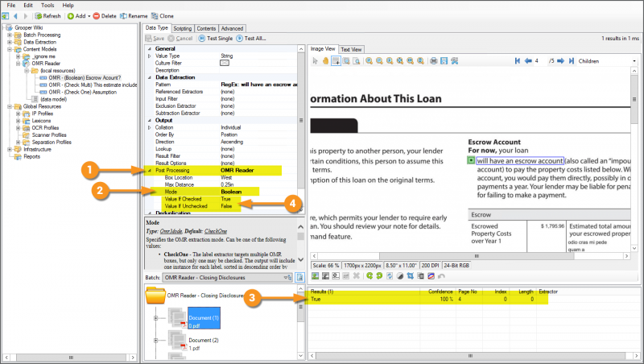644x364 pixels.
Task: Click the Refresh toolbar button
Action: (47, 16)
